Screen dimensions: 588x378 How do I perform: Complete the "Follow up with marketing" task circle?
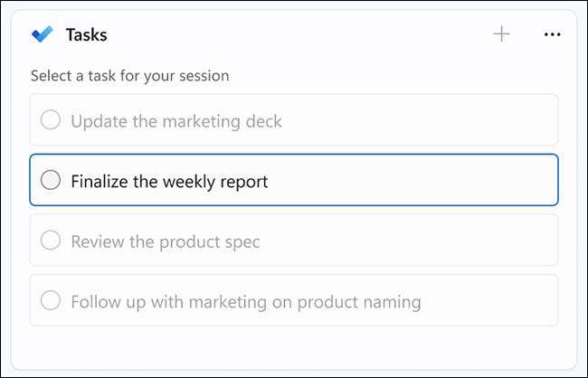point(52,300)
